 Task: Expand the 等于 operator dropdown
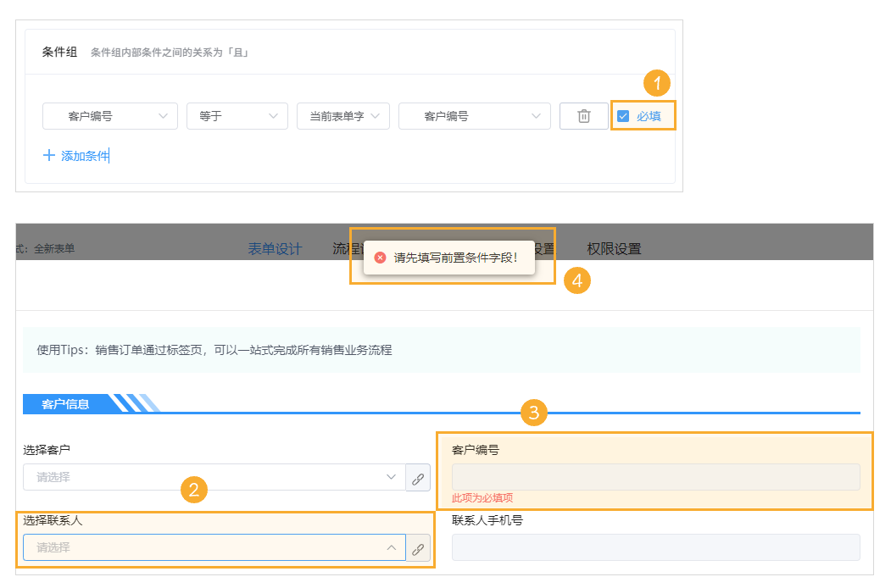237,116
